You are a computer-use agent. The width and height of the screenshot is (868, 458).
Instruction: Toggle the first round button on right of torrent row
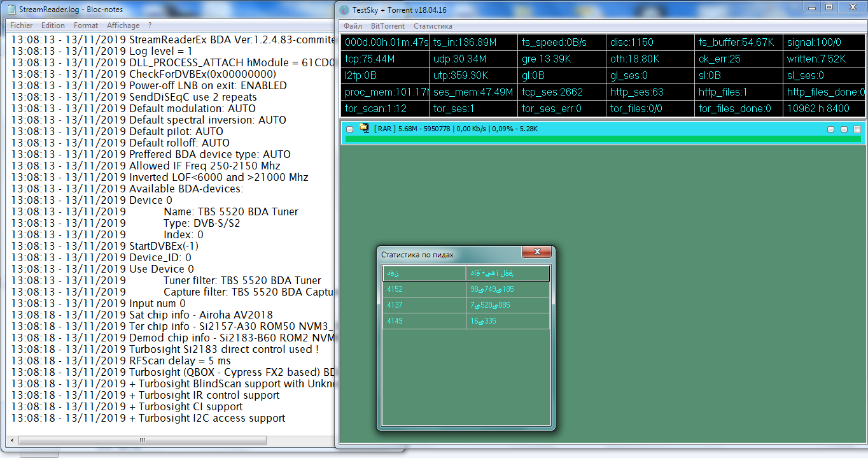coord(830,129)
